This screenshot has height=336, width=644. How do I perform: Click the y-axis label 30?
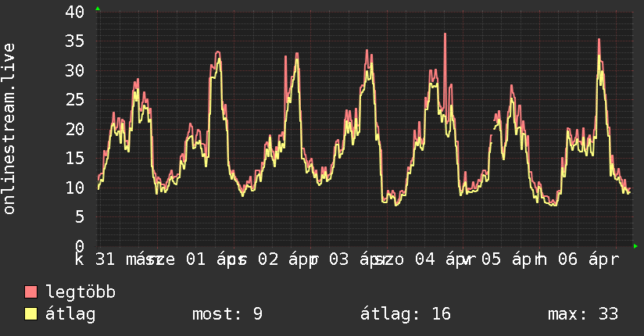click(75, 70)
